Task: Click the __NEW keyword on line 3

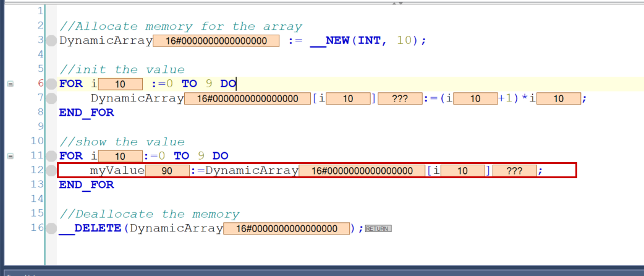Action: pyautogui.click(x=330, y=41)
